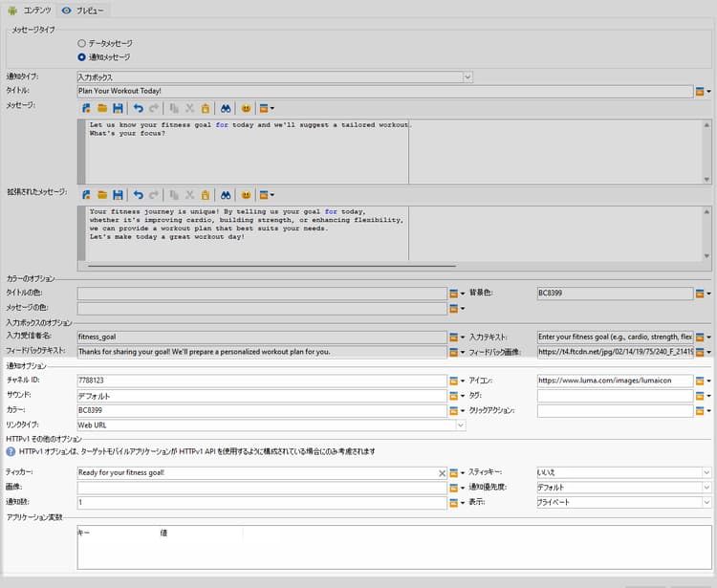717x588 pixels.
Task: Click personalization icon next to チャネル ID field
Action: [453, 381]
